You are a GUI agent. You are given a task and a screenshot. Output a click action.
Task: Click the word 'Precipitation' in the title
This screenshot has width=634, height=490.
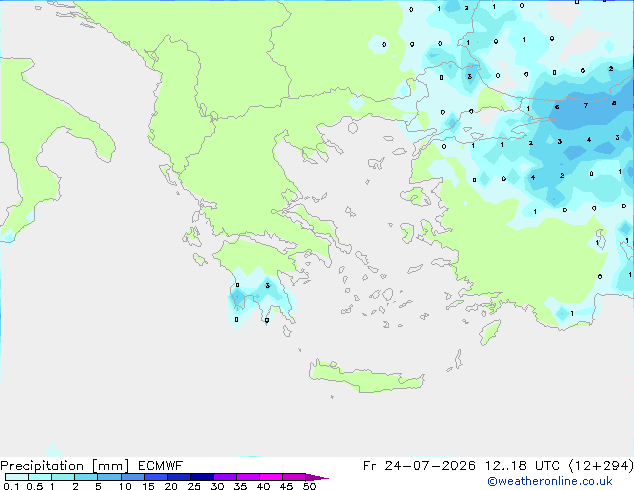tap(42, 466)
